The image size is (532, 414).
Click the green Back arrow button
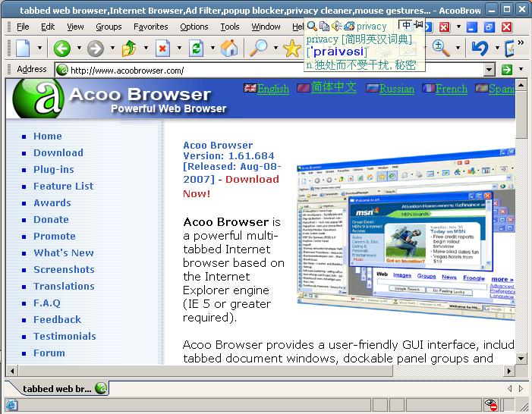[x=61, y=49]
